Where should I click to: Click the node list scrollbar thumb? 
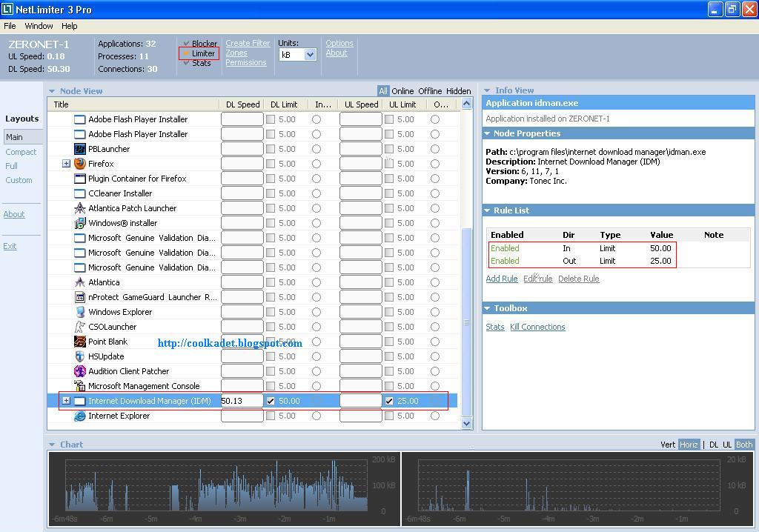click(467, 322)
